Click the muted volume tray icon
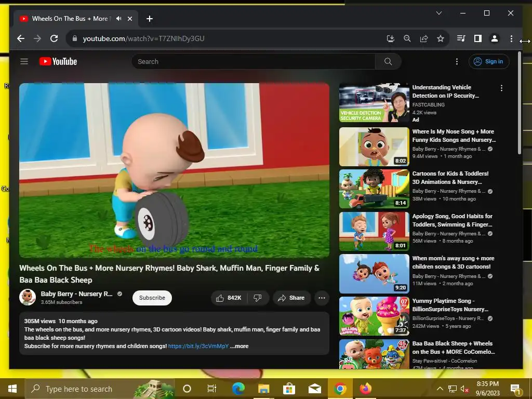Viewport: 532px width, 399px height. pyautogui.click(x=464, y=389)
